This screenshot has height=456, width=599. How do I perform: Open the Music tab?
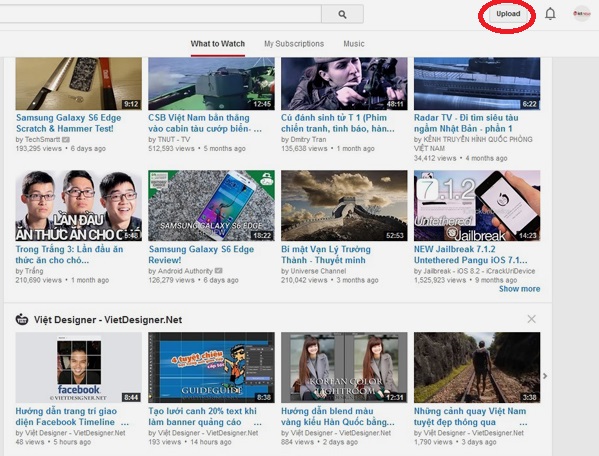(x=354, y=44)
